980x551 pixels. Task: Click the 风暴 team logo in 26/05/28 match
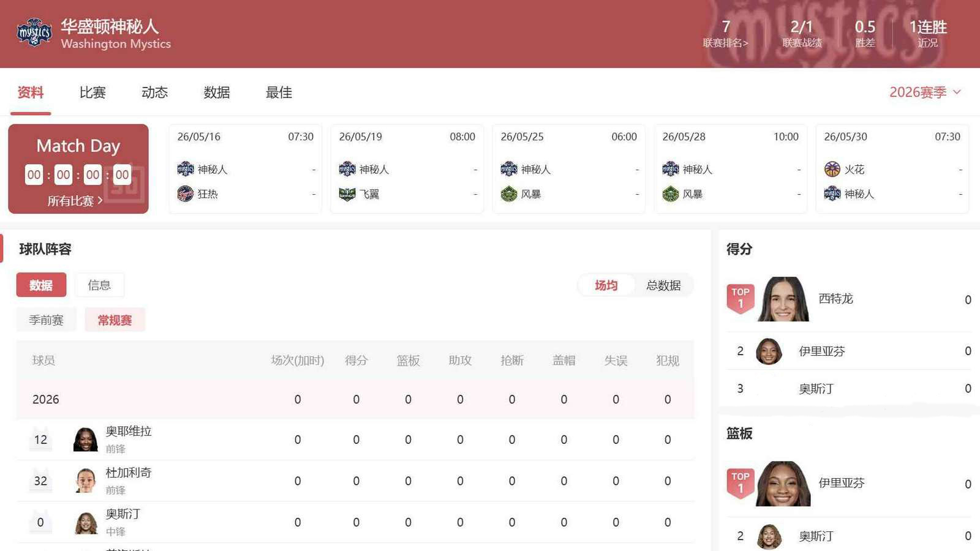[x=671, y=194]
